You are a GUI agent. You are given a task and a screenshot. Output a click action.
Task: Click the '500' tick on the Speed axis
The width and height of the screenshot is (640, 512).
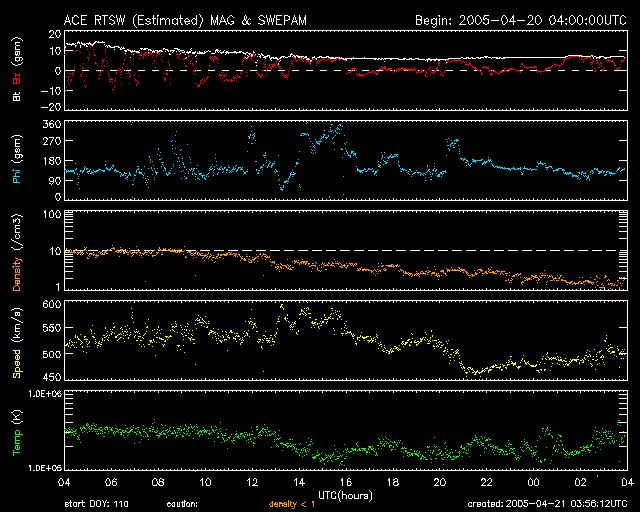pyautogui.click(x=52, y=354)
